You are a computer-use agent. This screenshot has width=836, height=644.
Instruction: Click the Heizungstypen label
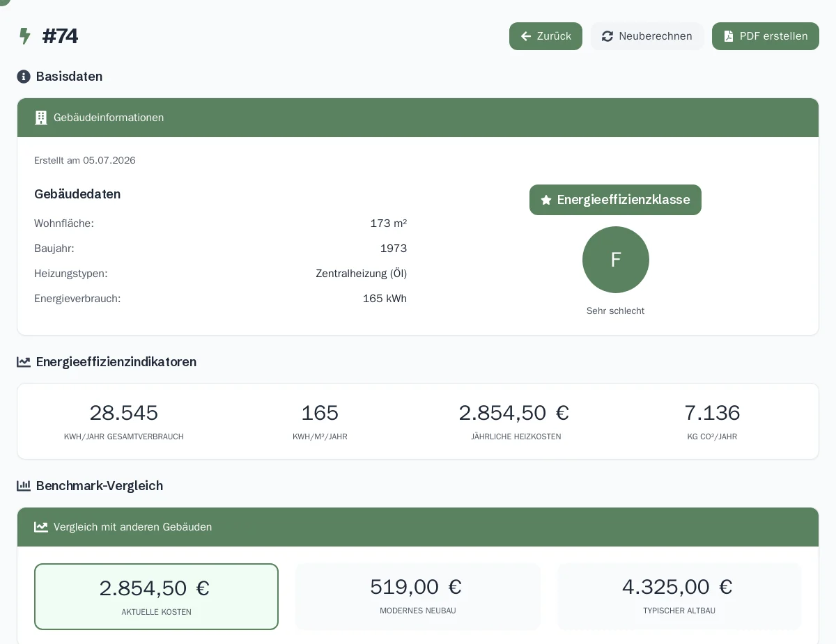click(x=71, y=274)
